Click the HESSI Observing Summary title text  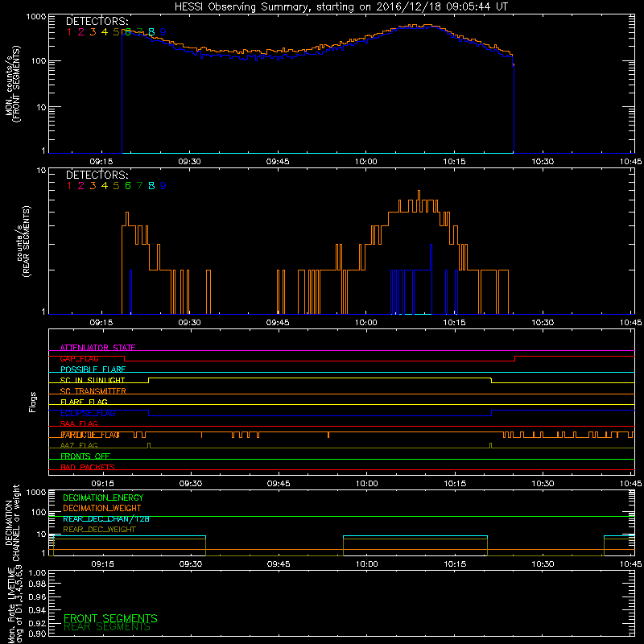tap(341, 7)
